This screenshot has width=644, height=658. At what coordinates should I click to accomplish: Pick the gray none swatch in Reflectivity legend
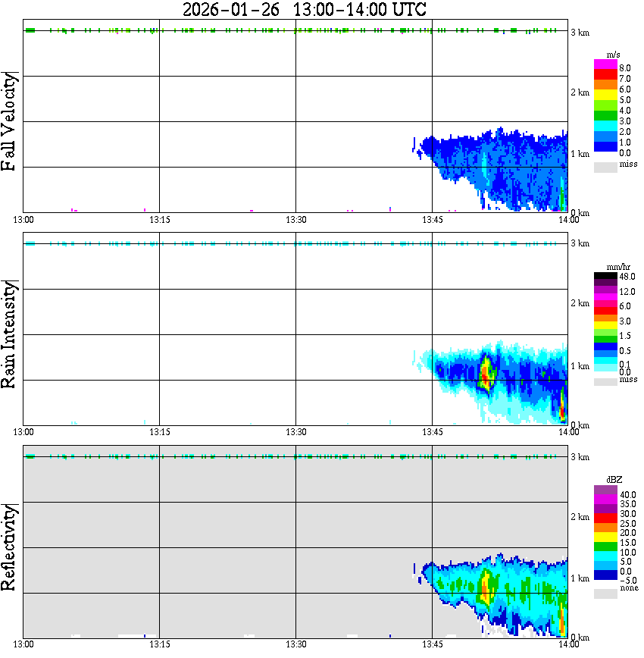point(605,594)
